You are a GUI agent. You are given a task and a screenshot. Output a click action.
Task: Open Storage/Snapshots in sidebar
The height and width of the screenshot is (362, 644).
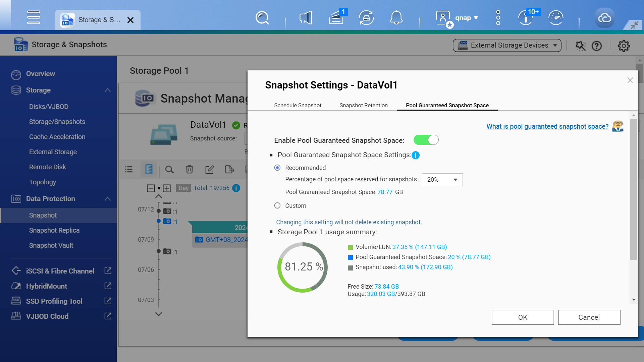pyautogui.click(x=57, y=122)
